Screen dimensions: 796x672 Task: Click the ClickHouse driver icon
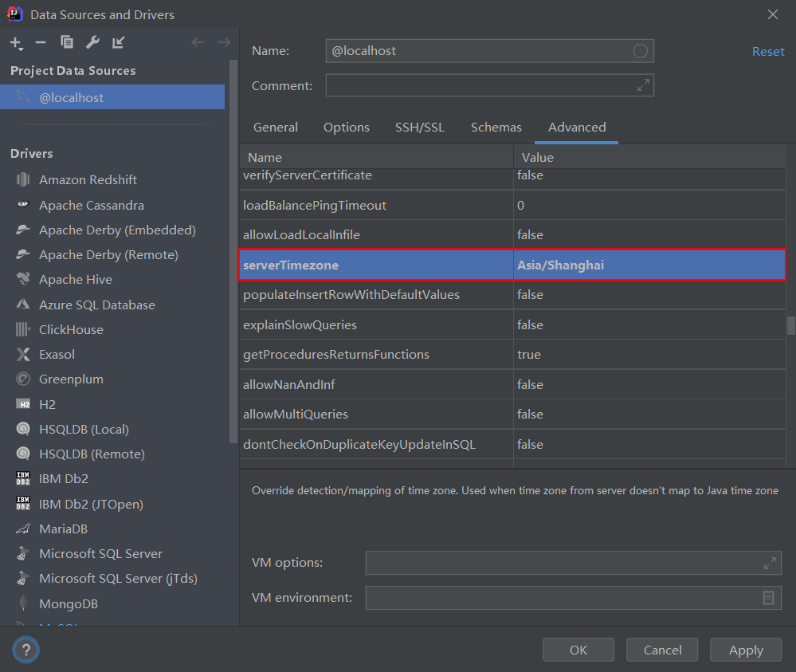point(23,329)
